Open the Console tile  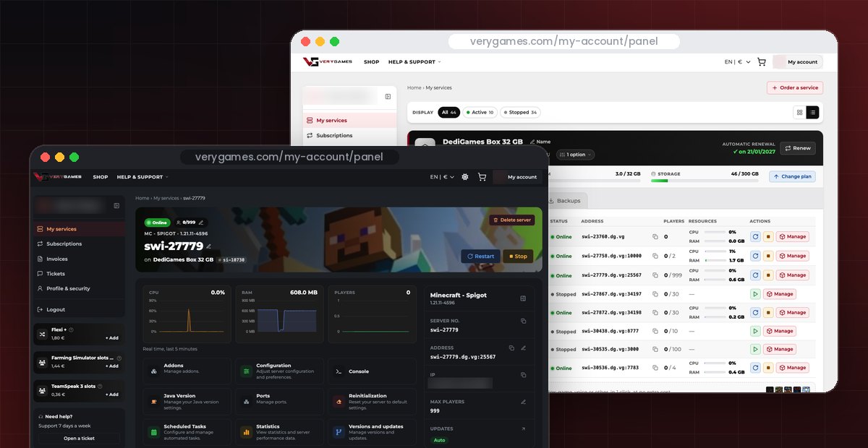point(371,371)
